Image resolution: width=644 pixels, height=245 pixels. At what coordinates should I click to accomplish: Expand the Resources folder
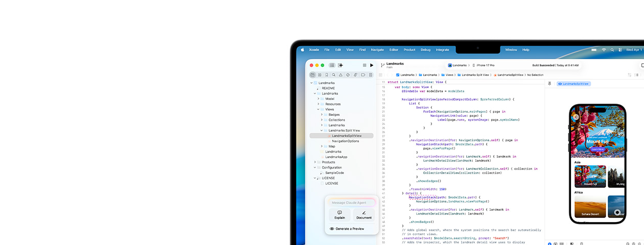coord(318,104)
